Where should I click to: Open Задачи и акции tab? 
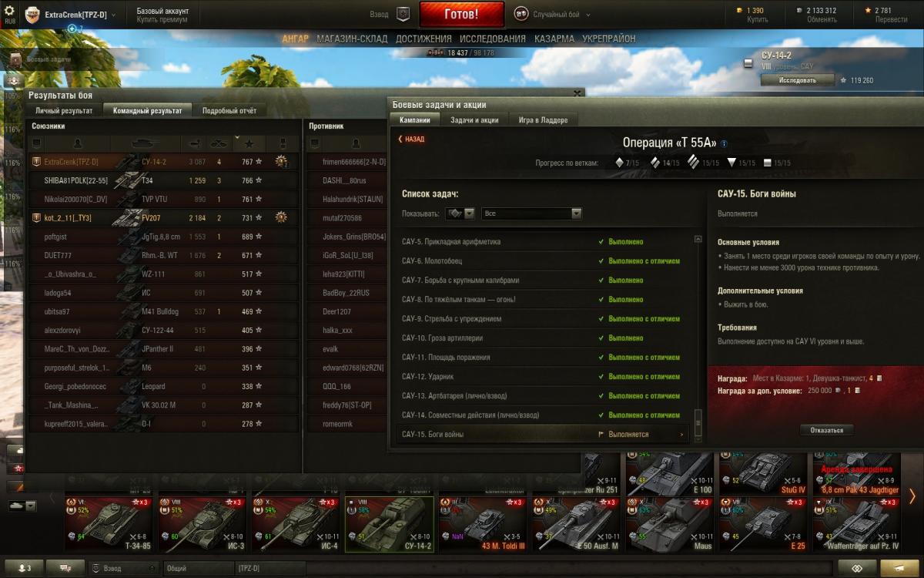[474, 119]
